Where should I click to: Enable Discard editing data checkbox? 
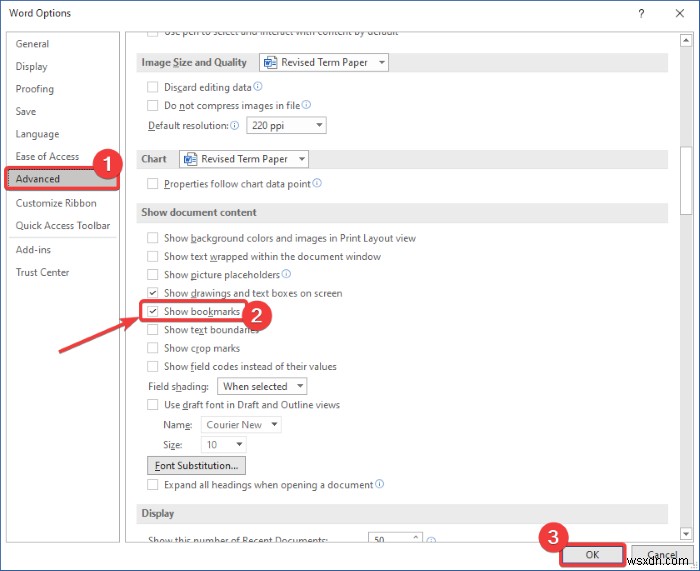coord(153,87)
